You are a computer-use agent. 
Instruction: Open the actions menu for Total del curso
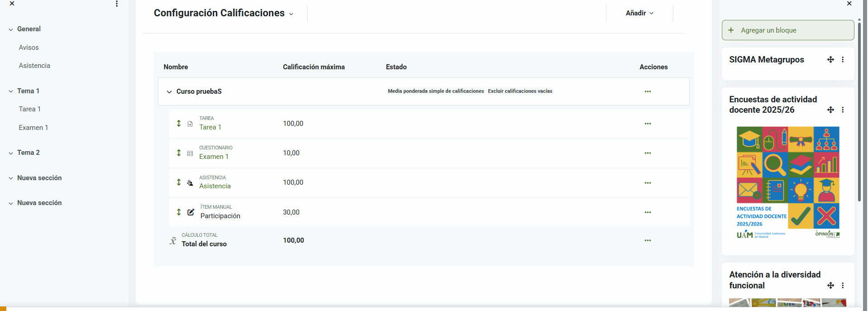tap(648, 240)
